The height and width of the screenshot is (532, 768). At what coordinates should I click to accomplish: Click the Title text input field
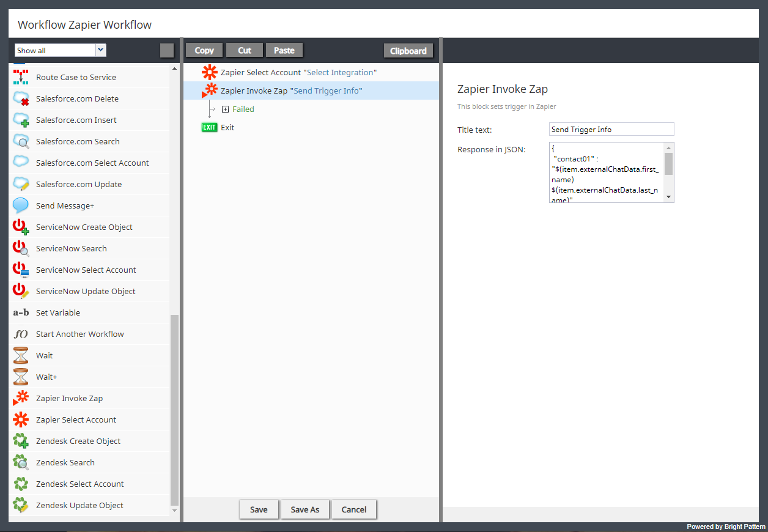click(x=611, y=129)
